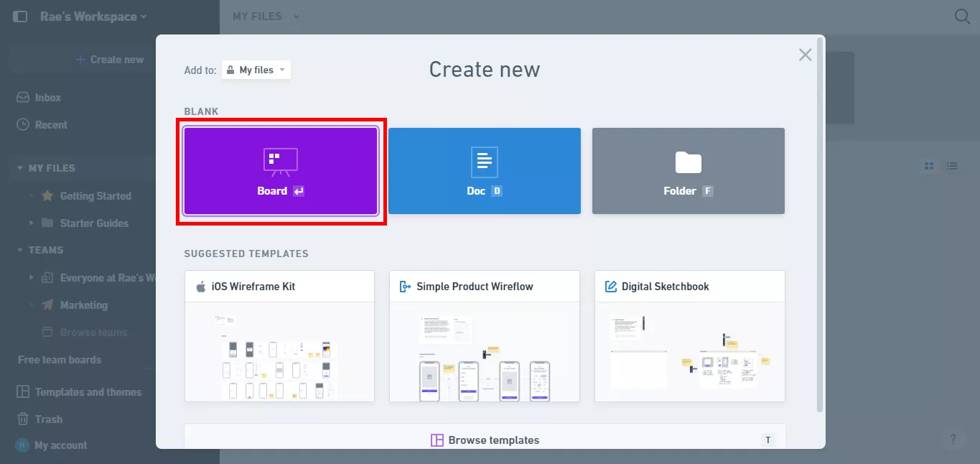The image size is (980, 464).
Task: Open the Inbox
Action: point(47,98)
